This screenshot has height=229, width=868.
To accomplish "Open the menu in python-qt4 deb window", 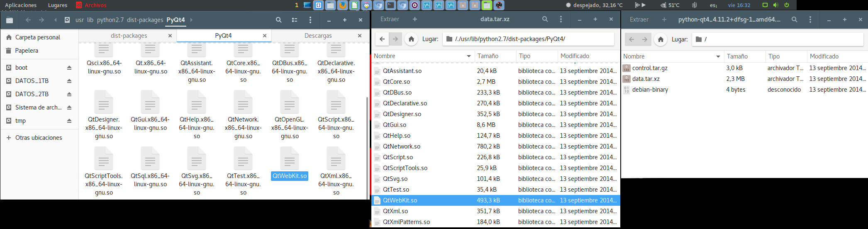I will (810, 19).
